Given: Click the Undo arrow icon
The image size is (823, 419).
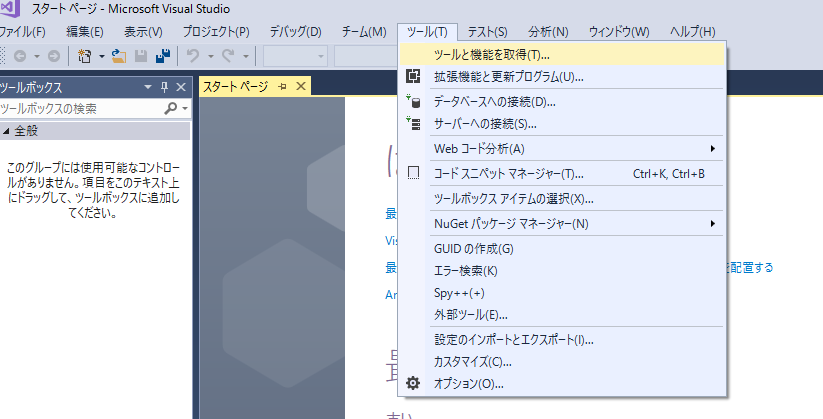Looking at the screenshot, I should pos(193,56).
